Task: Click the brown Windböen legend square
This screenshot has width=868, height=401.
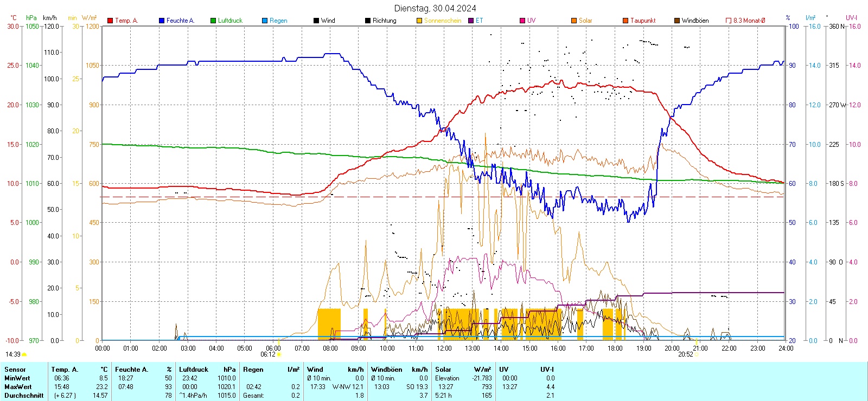Action: point(677,21)
